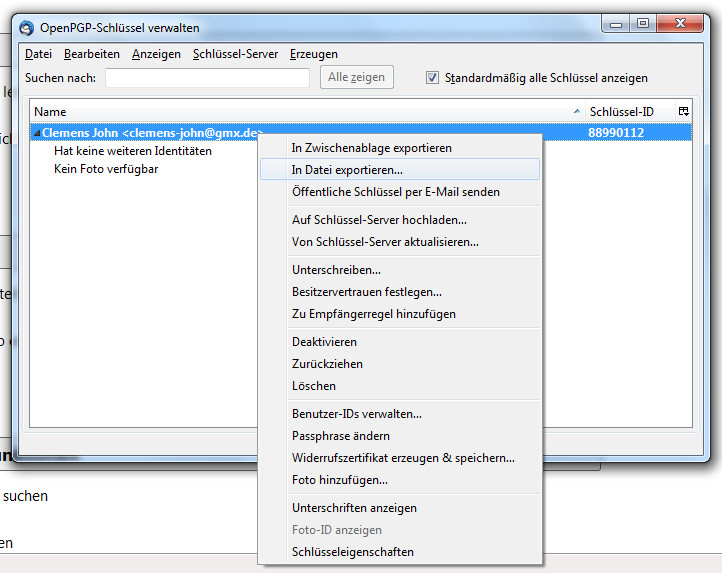Choose 'In Datei exportieren...' from context menu
This screenshot has height=573, width=722.
(347, 170)
